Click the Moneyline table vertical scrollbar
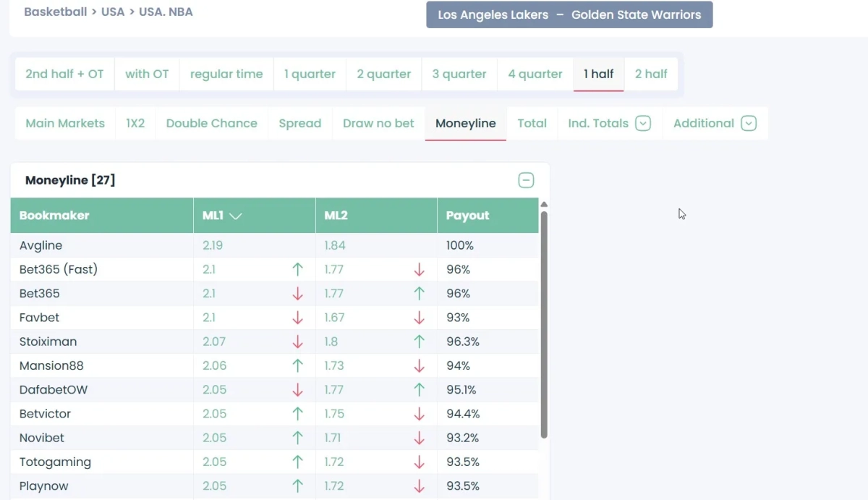Screen dimensions: 868x500 (x=544, y=324)
